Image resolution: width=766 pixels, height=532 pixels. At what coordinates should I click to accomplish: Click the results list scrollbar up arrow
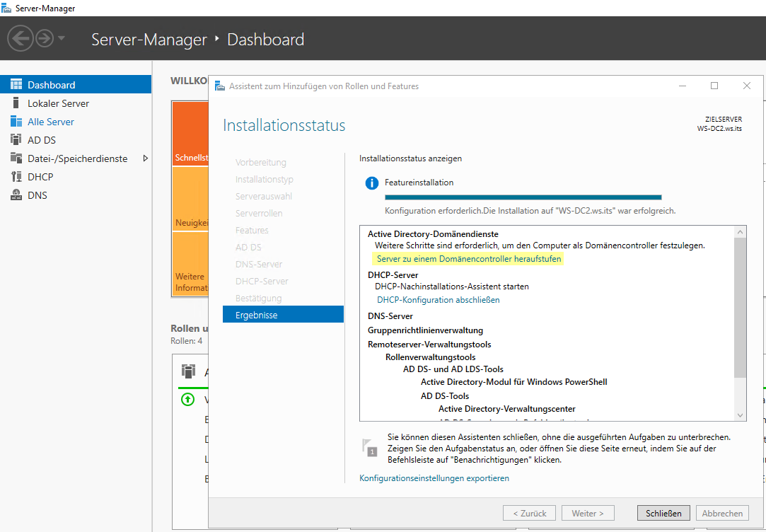pos(740,232)
